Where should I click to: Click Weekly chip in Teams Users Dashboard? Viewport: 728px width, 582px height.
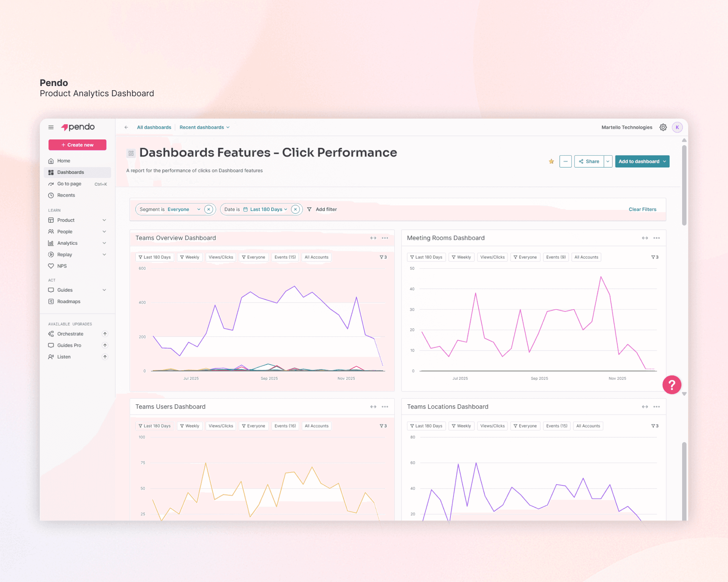click(x=190, y=426)
